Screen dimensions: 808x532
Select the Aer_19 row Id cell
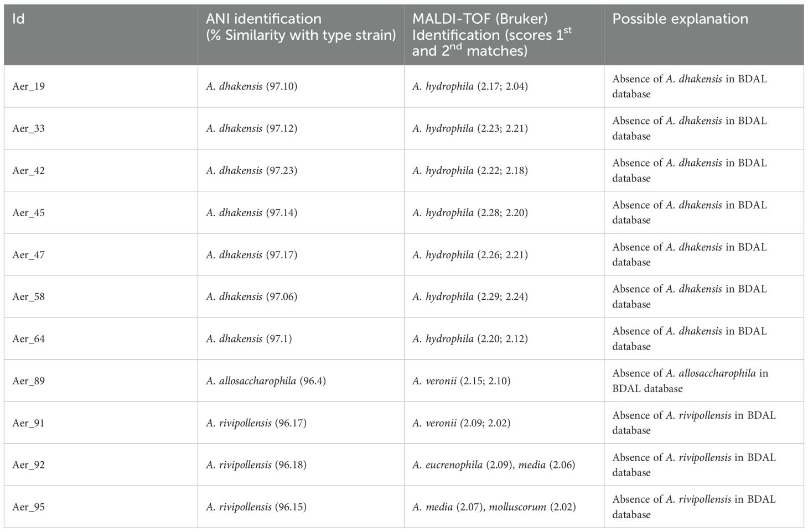pyautogui.click(x=28, y=87)
